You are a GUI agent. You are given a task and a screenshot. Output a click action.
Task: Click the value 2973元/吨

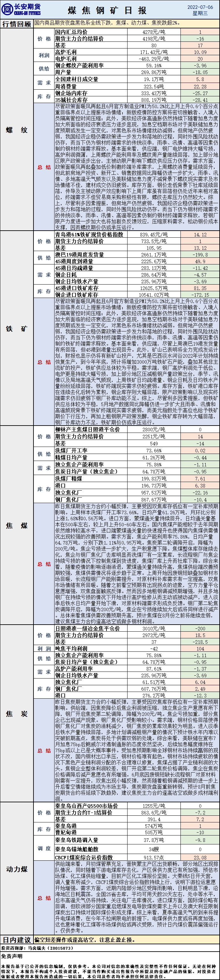click(x=154, y=635)
